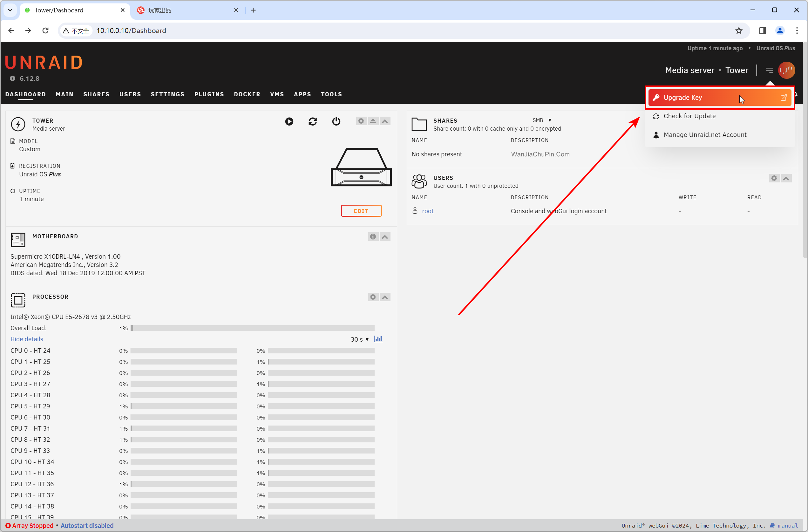Click the motherboard info icon

pos(373,237)
